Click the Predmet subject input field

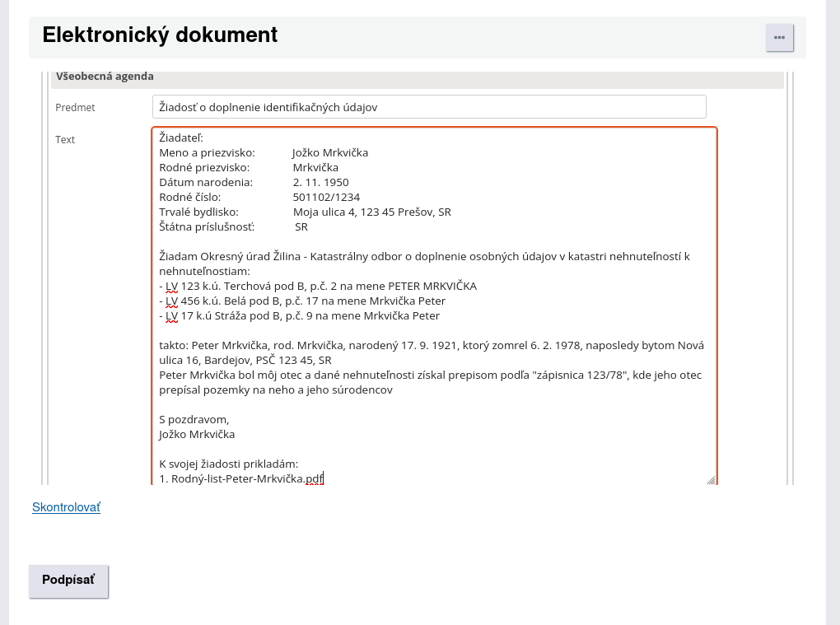pos(429,107)
